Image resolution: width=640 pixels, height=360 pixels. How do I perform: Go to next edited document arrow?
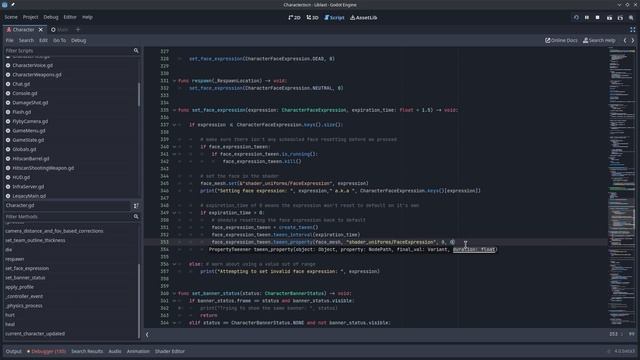(633, 40)
